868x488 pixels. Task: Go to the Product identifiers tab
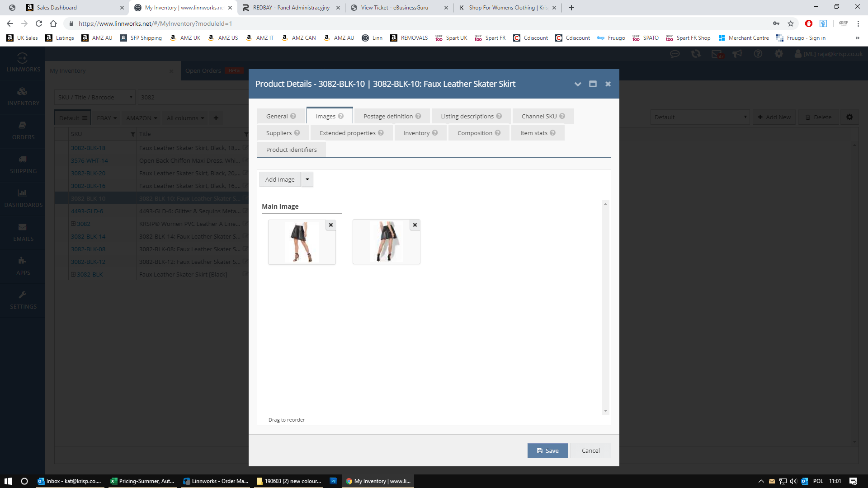291,150
